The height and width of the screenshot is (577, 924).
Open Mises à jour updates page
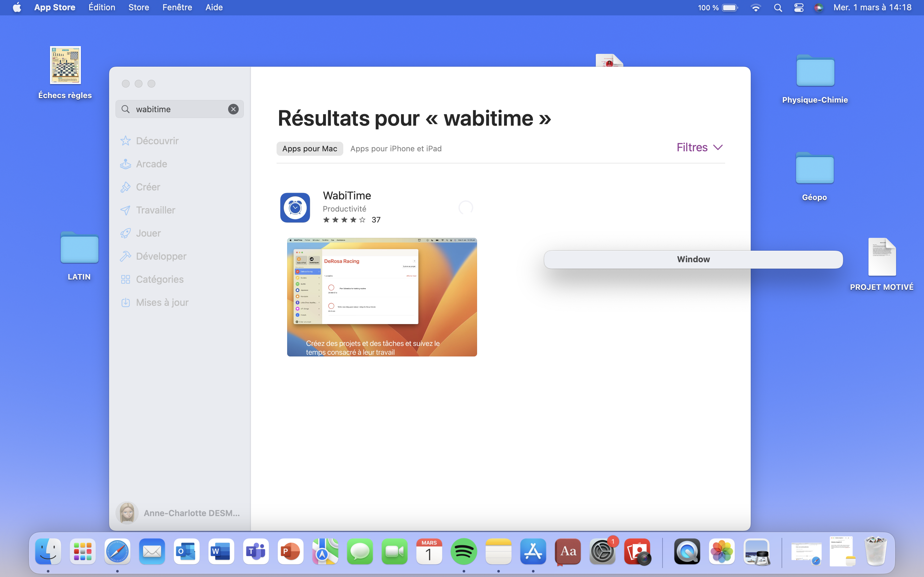162,303
